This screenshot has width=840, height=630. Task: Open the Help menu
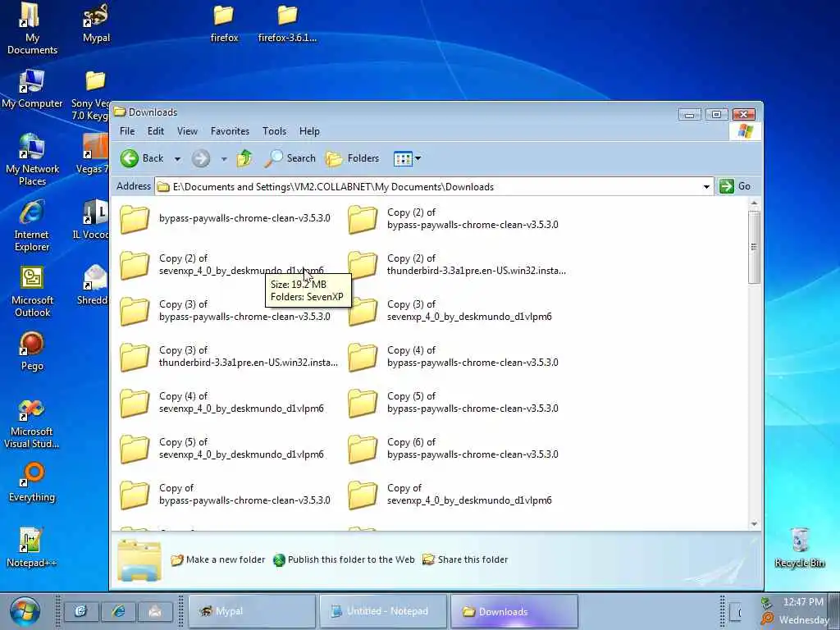click(309, 131)
